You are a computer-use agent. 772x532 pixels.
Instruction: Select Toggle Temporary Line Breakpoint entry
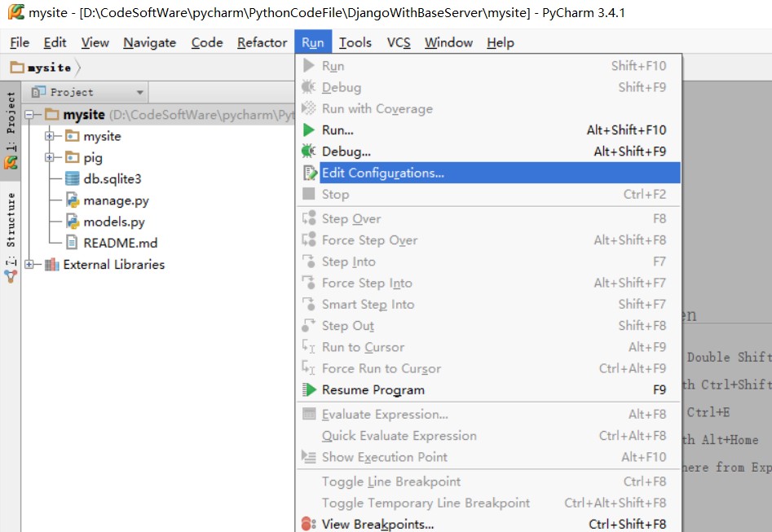tap(489, 503)
